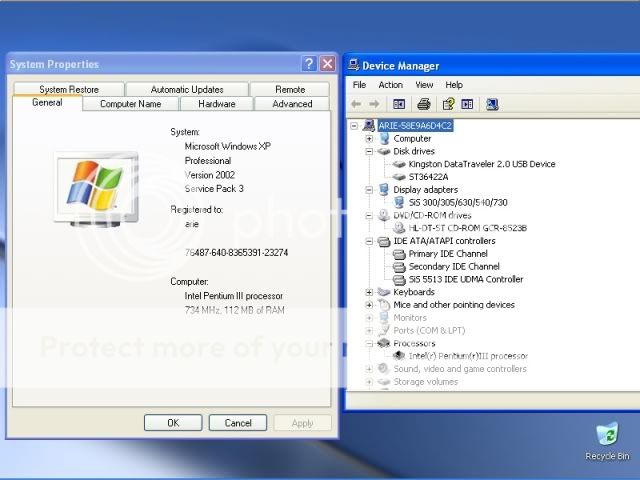Open the File menu in Device Manager

359,85
